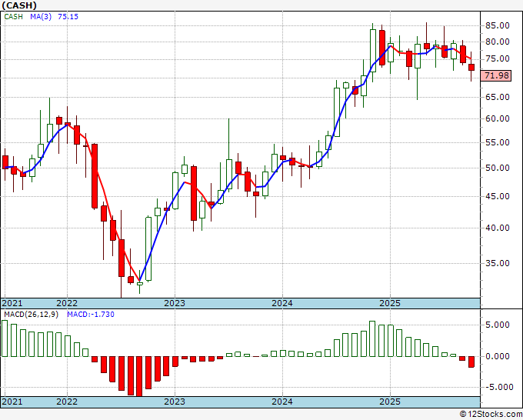Click the 55.00 price axis label

pyautogui.click(x=498, y=142)
